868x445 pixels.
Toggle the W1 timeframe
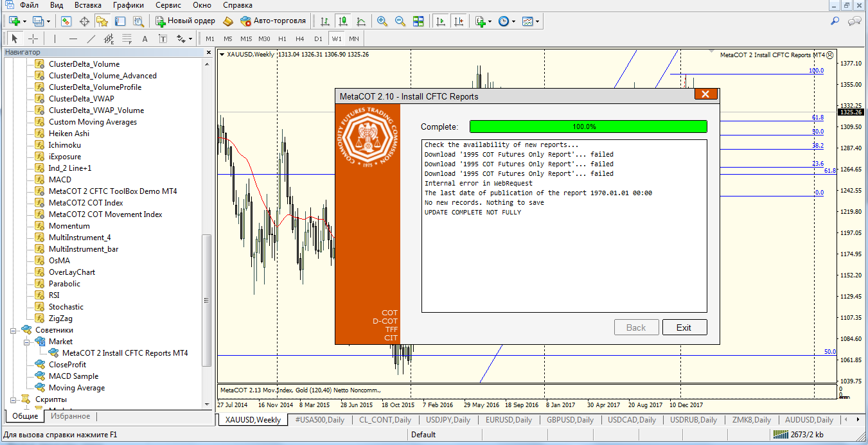pos(337,39)
